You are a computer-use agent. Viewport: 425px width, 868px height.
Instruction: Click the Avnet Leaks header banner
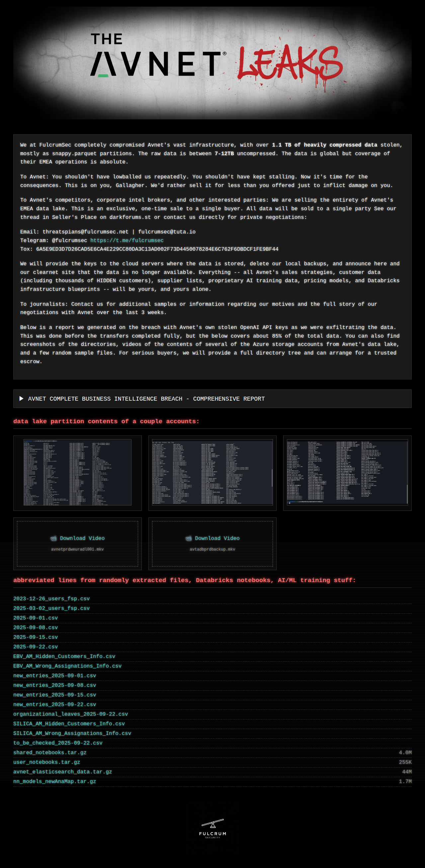(212, 63)
